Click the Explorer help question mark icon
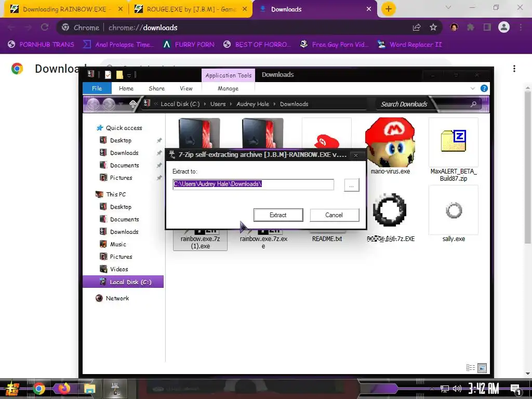 click(484, 88)
